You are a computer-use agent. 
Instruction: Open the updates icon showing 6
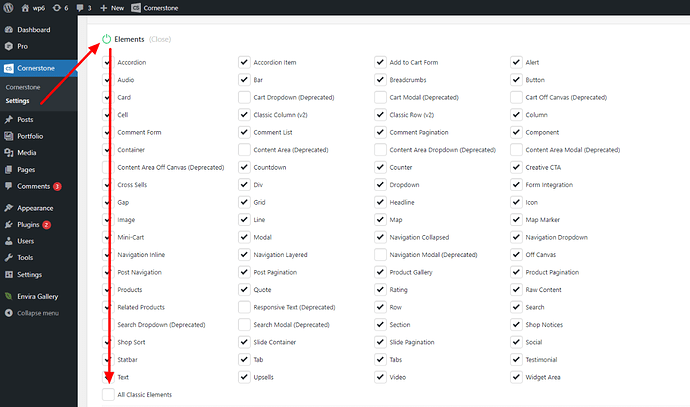click(x=61, y=8)
